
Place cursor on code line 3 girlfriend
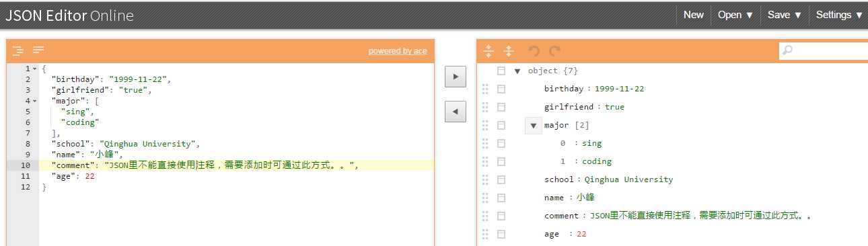click(x=102, y=90)
